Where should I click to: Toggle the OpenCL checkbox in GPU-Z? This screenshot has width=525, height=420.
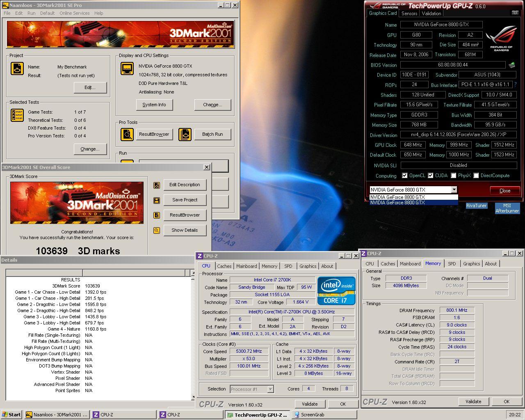tap(405, 176)
